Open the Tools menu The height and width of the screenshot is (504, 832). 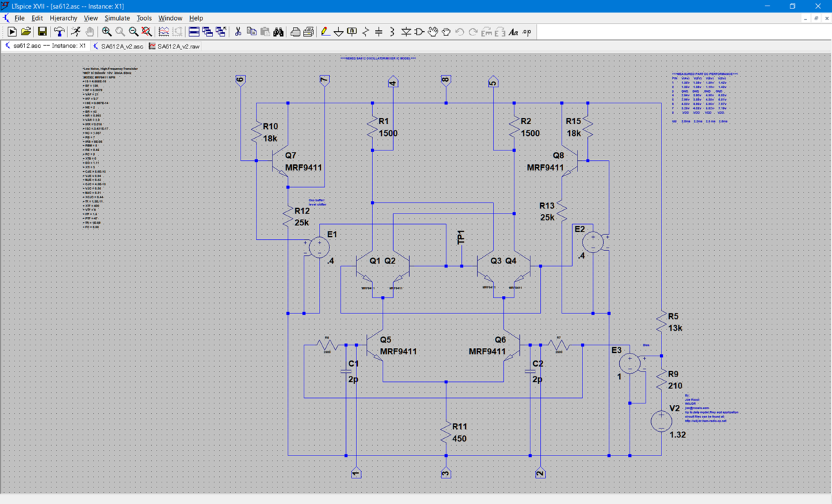pos(144,18)
